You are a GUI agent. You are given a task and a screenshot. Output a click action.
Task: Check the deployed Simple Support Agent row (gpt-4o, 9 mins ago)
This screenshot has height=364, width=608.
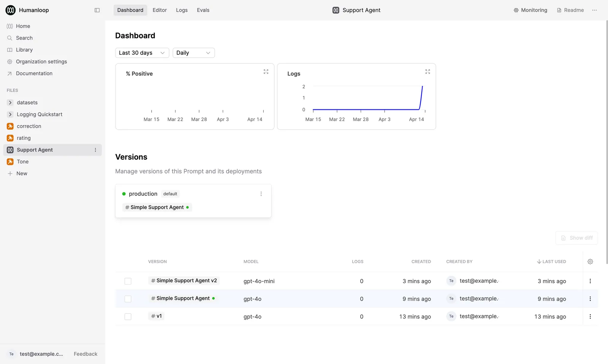pyautogui.click(x=128, y=299)
